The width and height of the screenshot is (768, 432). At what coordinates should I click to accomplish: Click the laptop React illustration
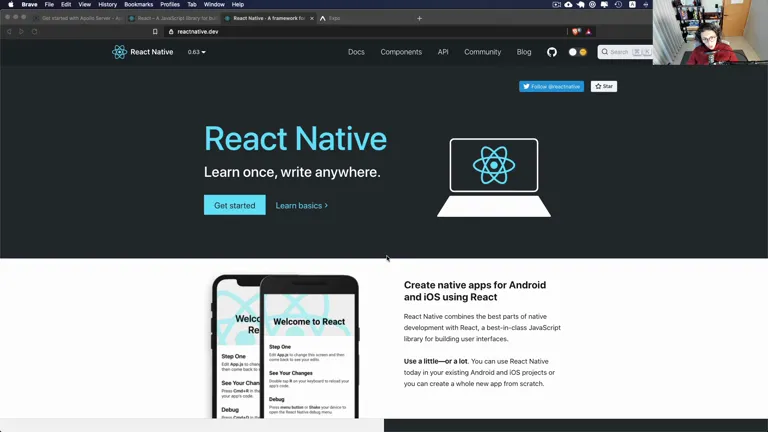click(494, 177)
